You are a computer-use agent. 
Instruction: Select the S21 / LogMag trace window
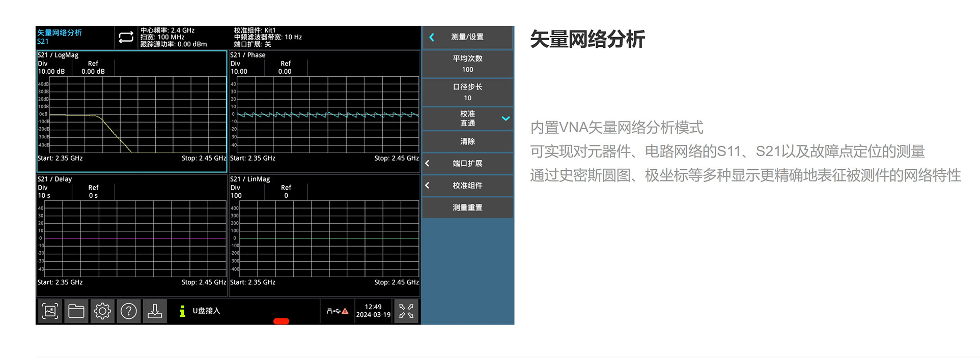[132, 111]
